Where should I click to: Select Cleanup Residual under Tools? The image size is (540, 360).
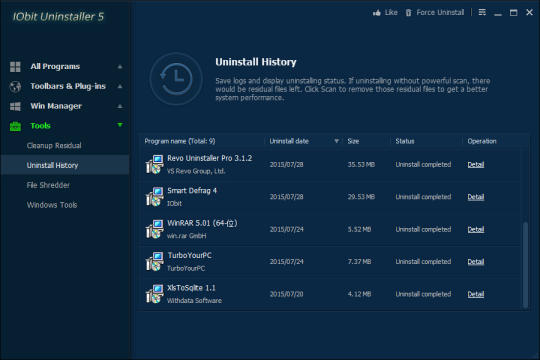(x=54, y=146)
